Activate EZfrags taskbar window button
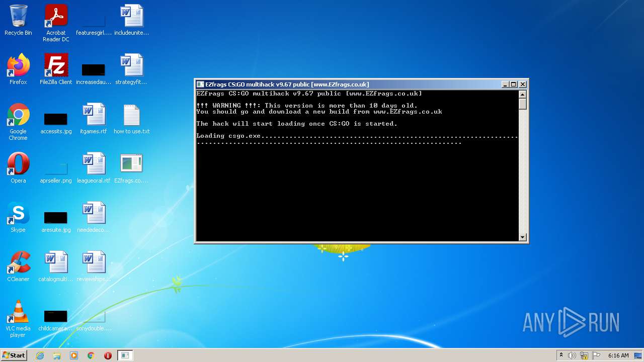The height and width of the screenshot is (362, 644). pyautogui.click(x=125, y=355)
